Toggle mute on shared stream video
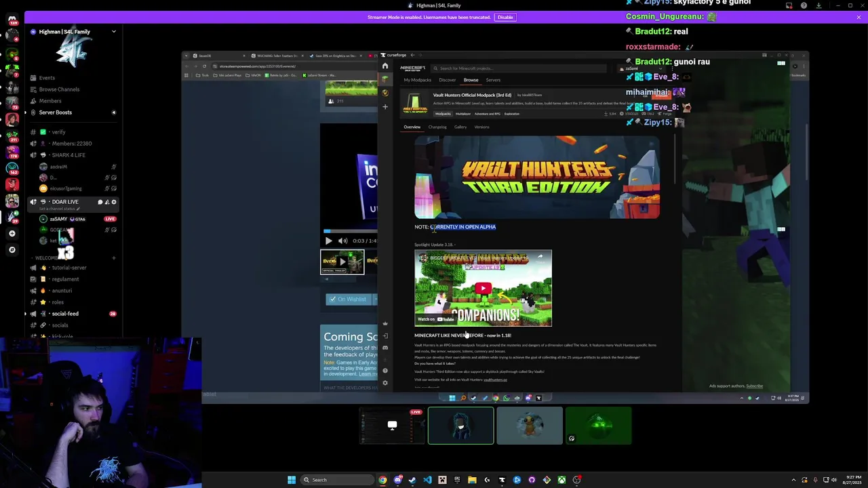This screenshot has height=488, width=868. [x=342, y=241]
